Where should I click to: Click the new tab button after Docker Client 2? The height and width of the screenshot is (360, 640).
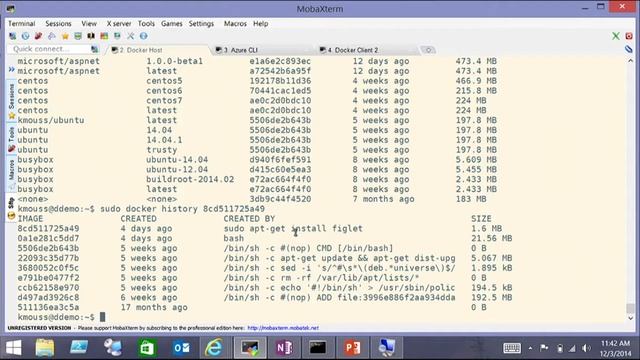coord(428,50)
